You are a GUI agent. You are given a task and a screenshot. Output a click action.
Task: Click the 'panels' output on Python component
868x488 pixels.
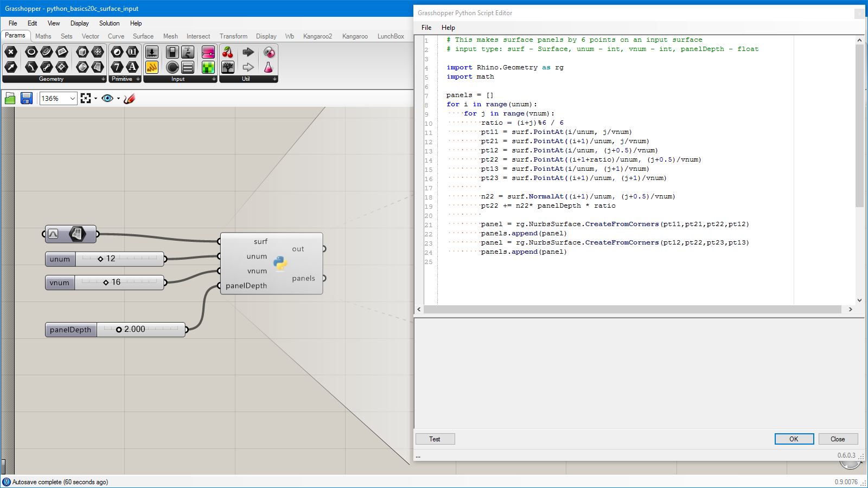(x=303, y=278)
